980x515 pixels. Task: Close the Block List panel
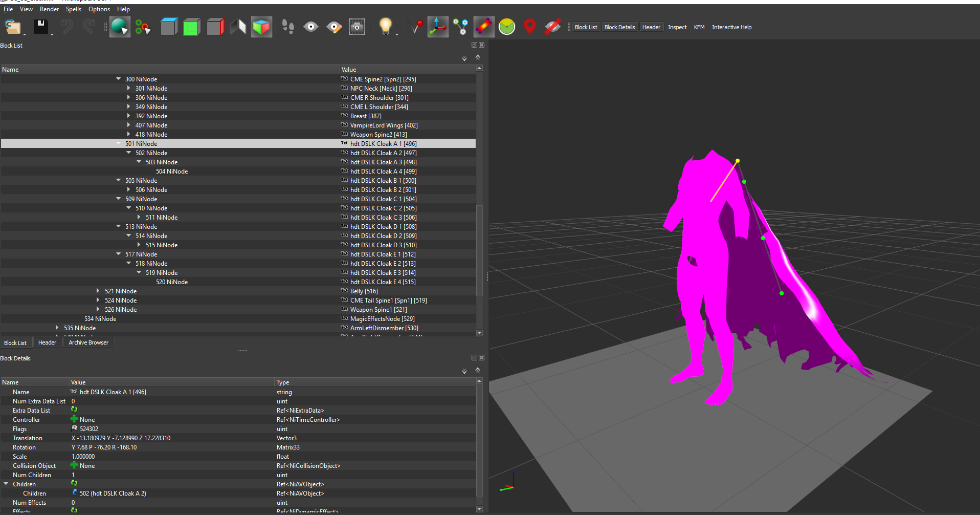coord(481,45)
